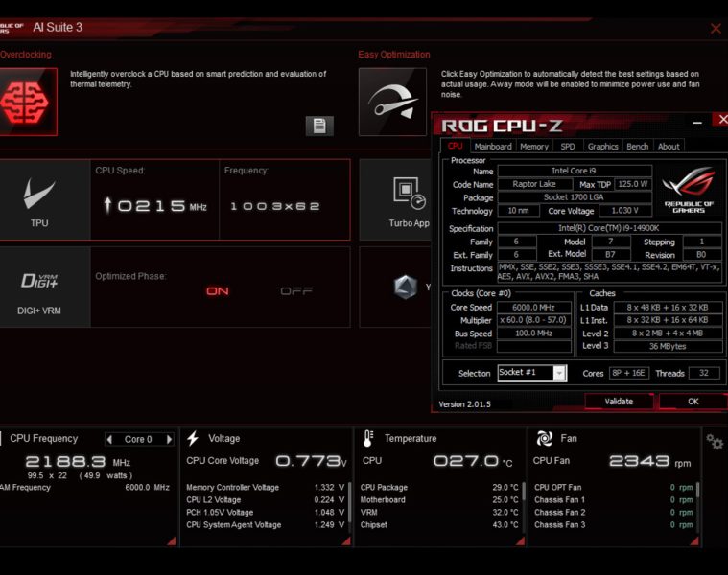Click the Republic of Gamers logo in CPU-Z
Screen dimensions: 728x575
tap(689, 190)
